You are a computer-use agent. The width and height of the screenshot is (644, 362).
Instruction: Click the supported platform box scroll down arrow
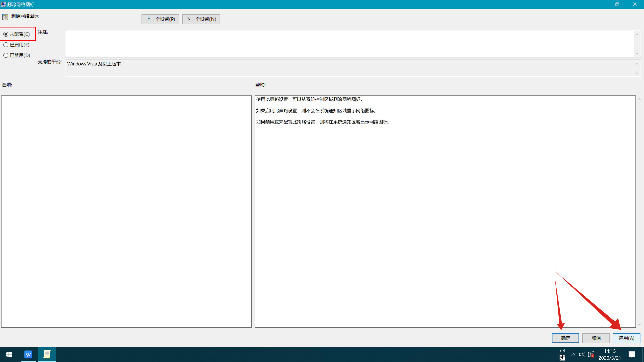(x=637, y=73)
